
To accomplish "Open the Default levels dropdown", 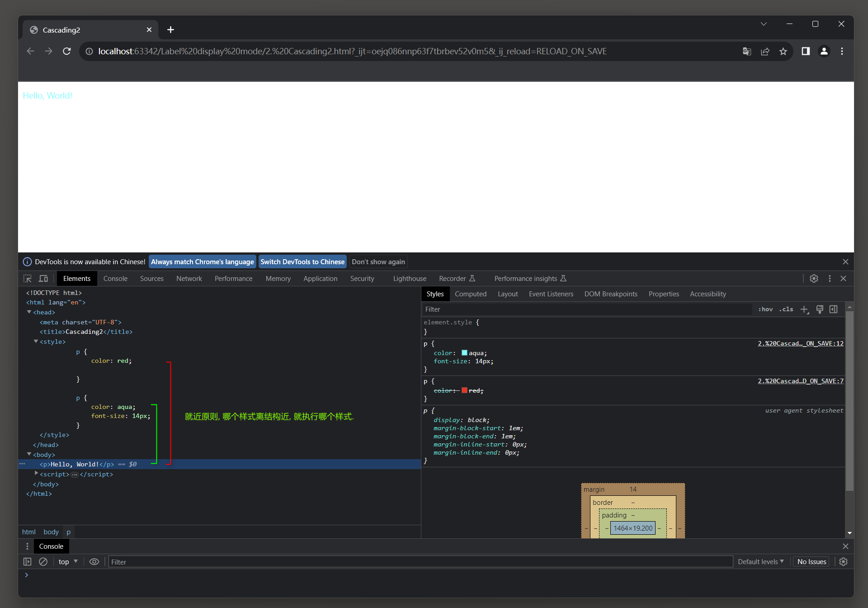I will pyautogui.click(x=761, y=562).
